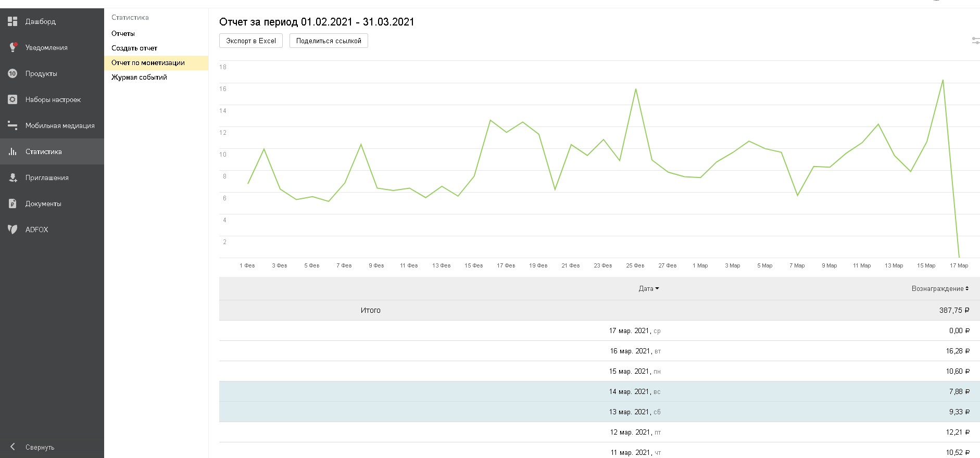Click the Statistics bar chart icon

click(12, 151)
